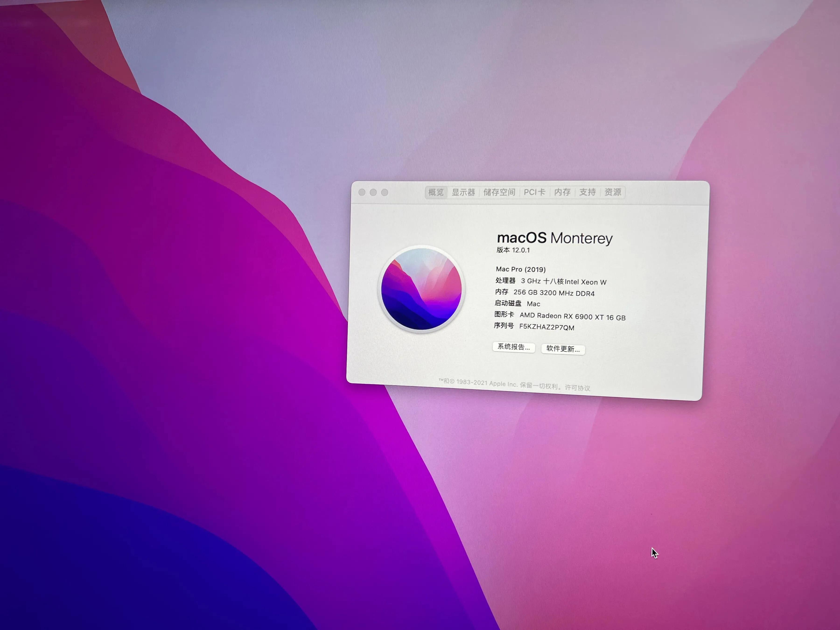Switch to the 概览 tab
The height and width of the screenshot is (630, 840).
coord(436,192)
